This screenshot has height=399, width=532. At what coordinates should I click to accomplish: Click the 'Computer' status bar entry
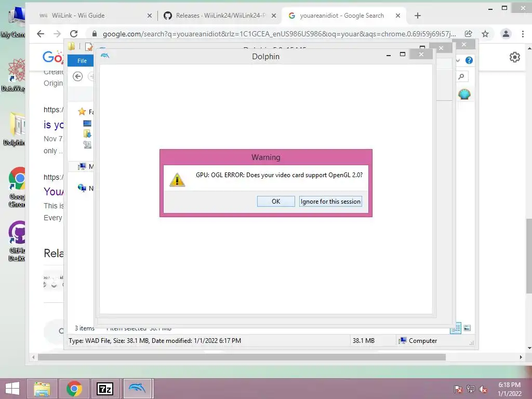[x=418, y=341]
